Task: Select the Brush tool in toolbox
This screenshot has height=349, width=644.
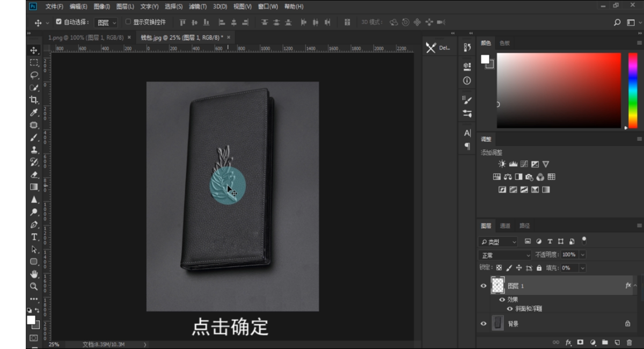Action: [34, 137]
